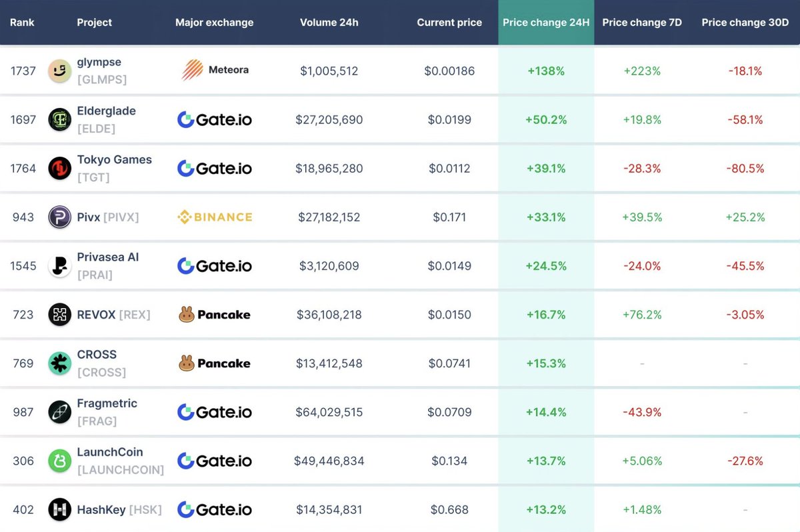Click the CROSS project logo icon

(60, 363)
